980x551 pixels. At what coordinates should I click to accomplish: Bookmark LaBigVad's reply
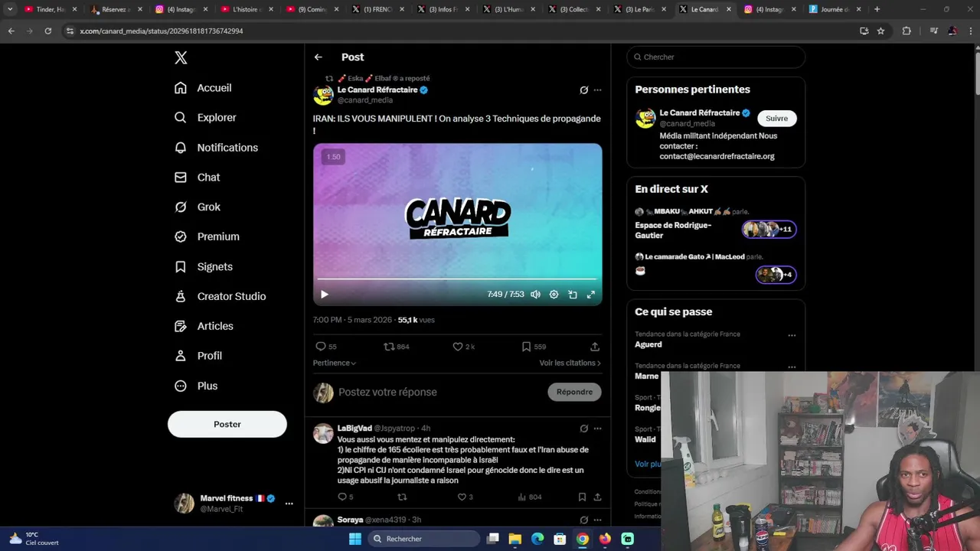coord(582,497)
